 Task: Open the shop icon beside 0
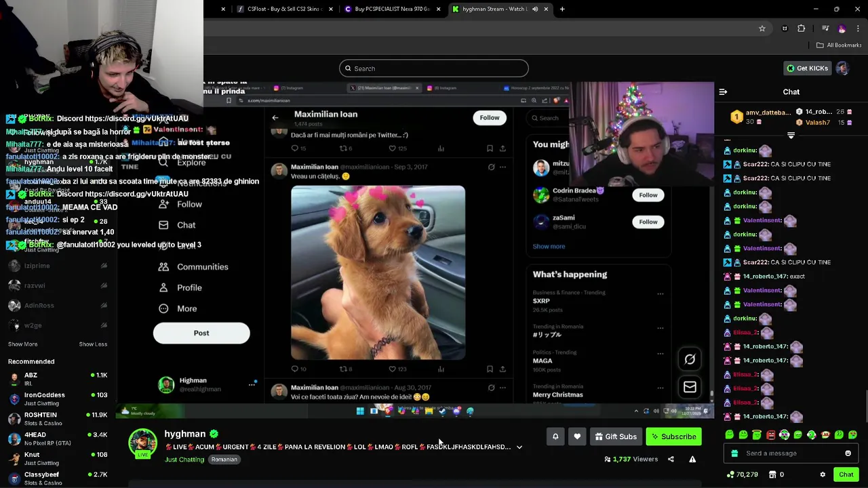point(772,474)
